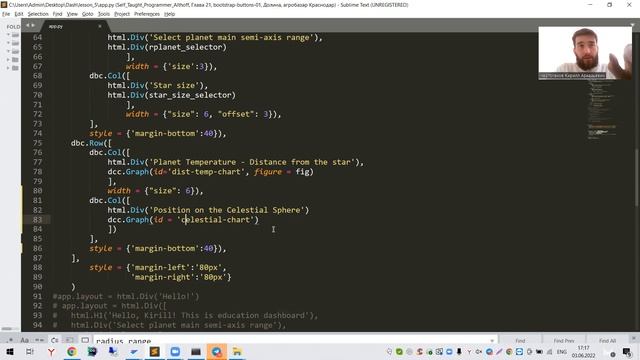Click the Telegram tray icon
The width and height of the screenshot is (640, 360).
(489, 351)
